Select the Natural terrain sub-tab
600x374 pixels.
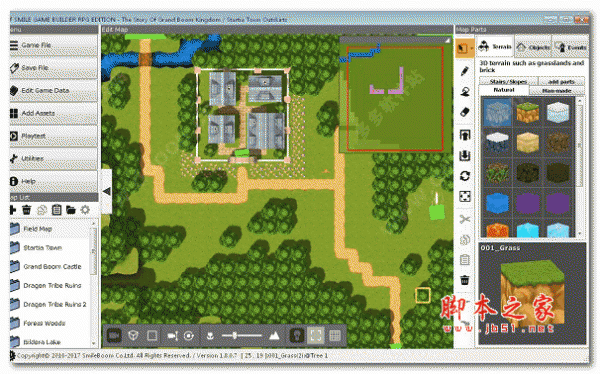pyautogui.click(x=504, y=90)
